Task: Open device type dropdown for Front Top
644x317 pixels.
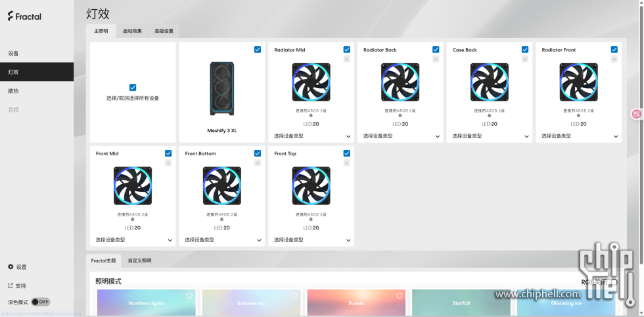Action: click(311, 240)
